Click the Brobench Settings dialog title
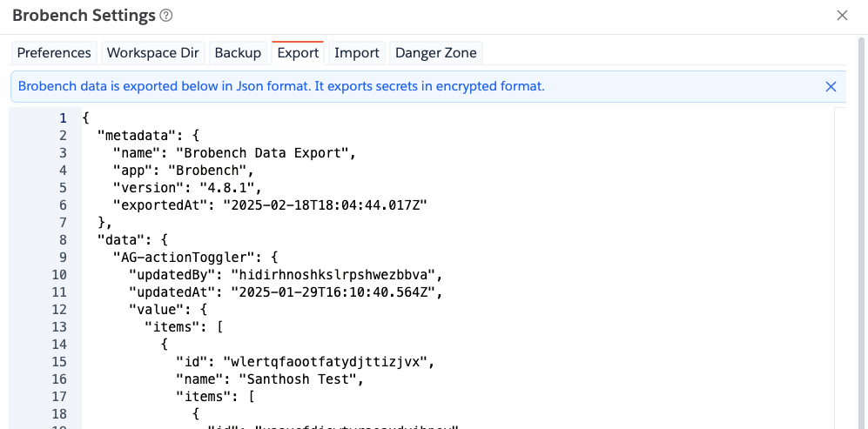 [x=84, y=16]
